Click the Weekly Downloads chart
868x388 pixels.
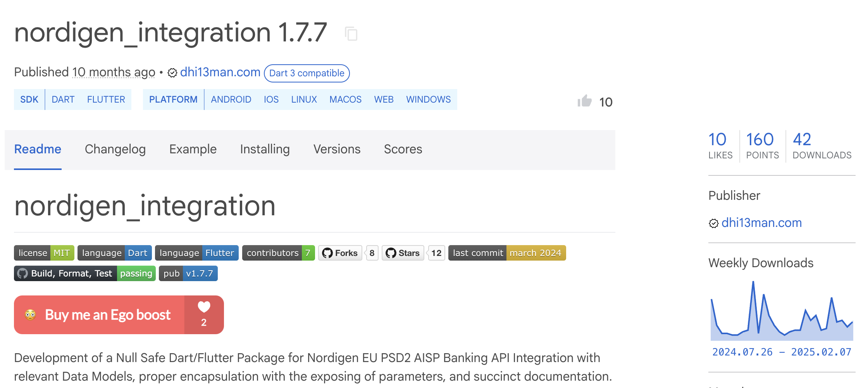pos(781,310)
